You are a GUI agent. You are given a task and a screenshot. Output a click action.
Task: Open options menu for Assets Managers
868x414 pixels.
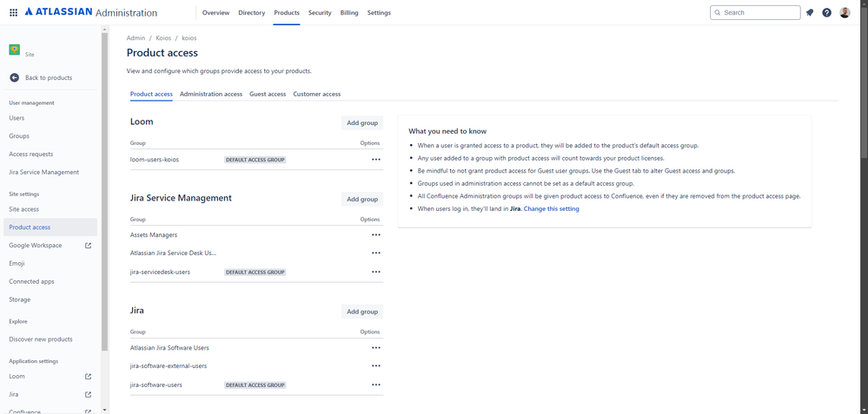pyautogui.click(x=376, y=235)
